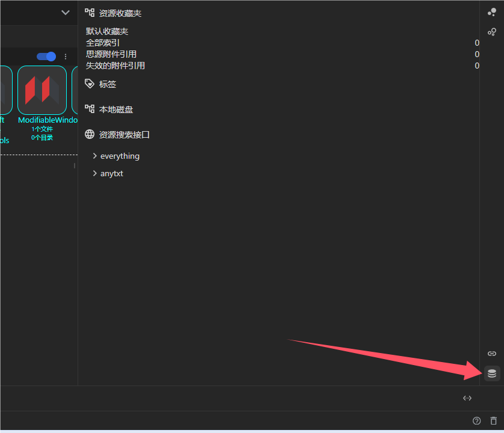This screenshot has height=433, width=504.
Task: Click the highlighted database icon on the right edge
Action: click(491, 373)
